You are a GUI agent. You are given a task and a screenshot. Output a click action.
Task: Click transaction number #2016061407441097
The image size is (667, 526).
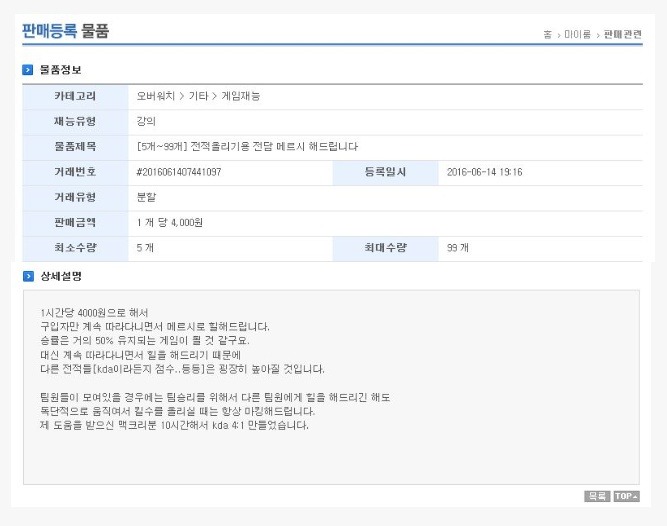[179, 172]
